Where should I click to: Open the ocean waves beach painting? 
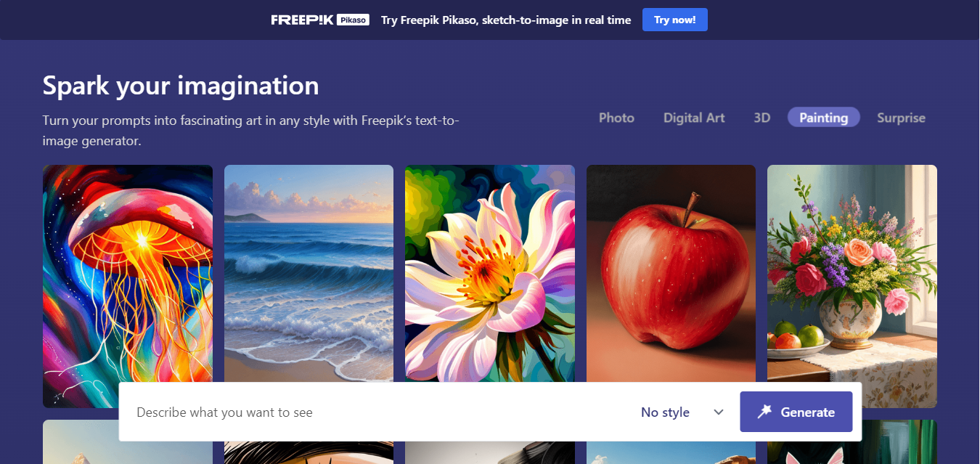[309, 274]
